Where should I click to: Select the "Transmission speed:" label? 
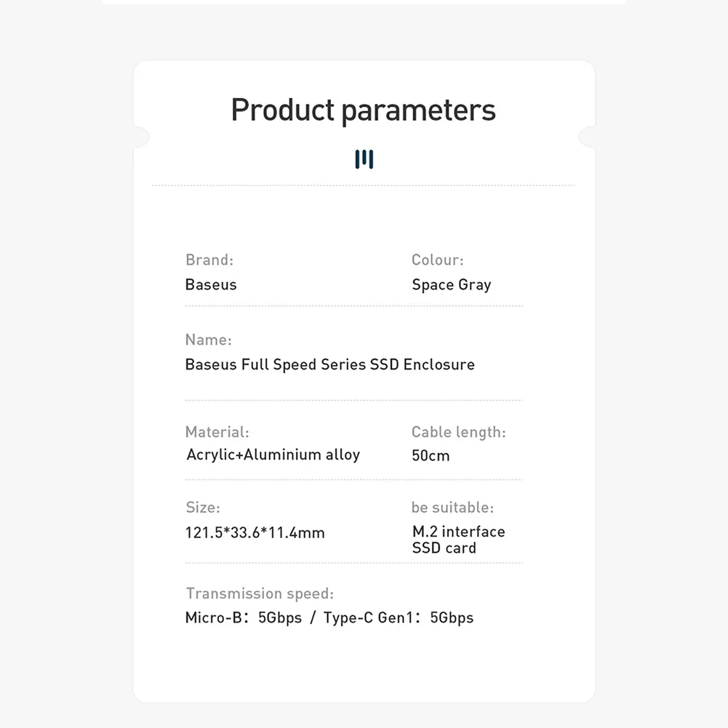pos(260,593)
